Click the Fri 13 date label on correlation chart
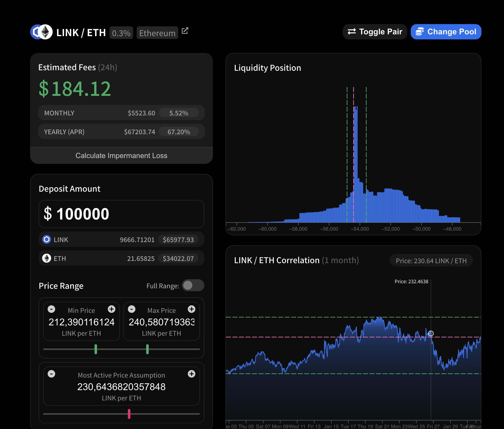This screenshot has height=429, width=504. coord(314,426)
